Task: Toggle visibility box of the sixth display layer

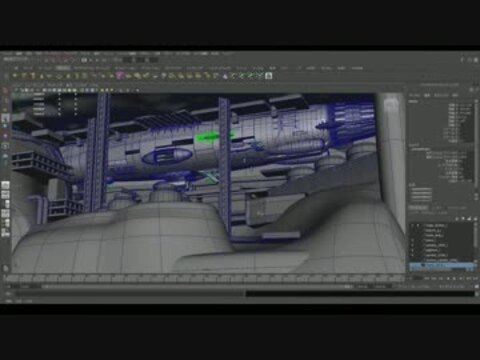Action: click(x=413, y=250)
